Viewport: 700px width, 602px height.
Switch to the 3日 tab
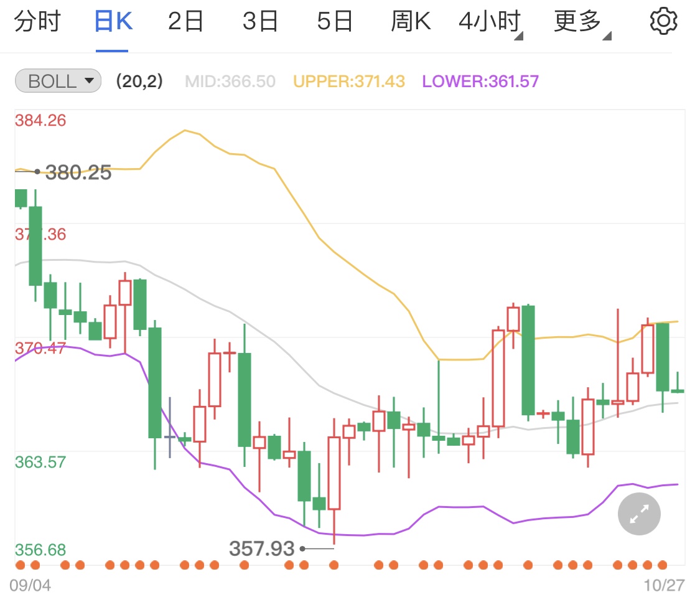[260, 21]
